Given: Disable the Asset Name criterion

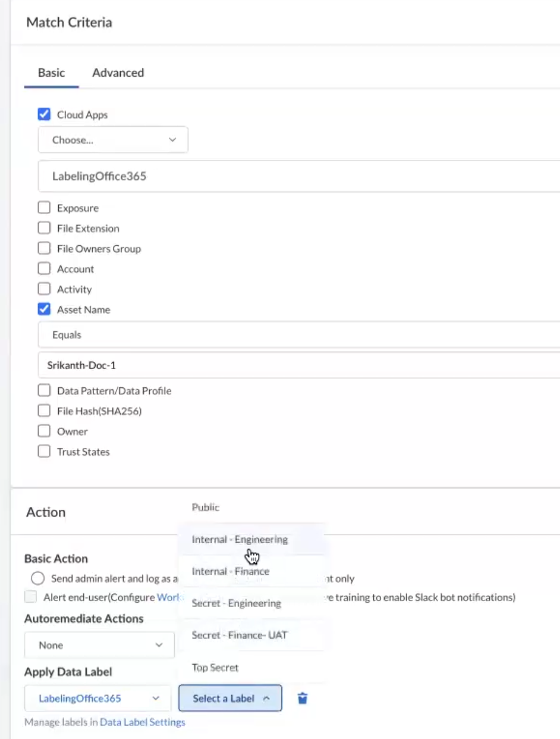Looking at the screenshot, I should coord(44,309).
